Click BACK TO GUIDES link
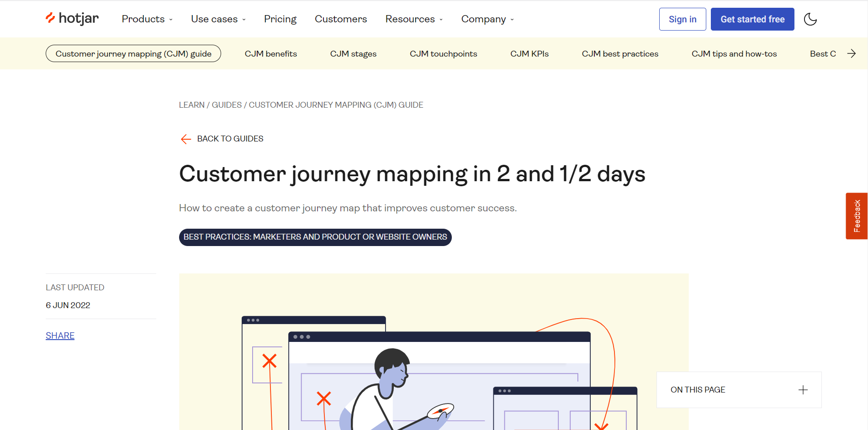The width and height of the screenshot is (868, 430). point(230,139)
